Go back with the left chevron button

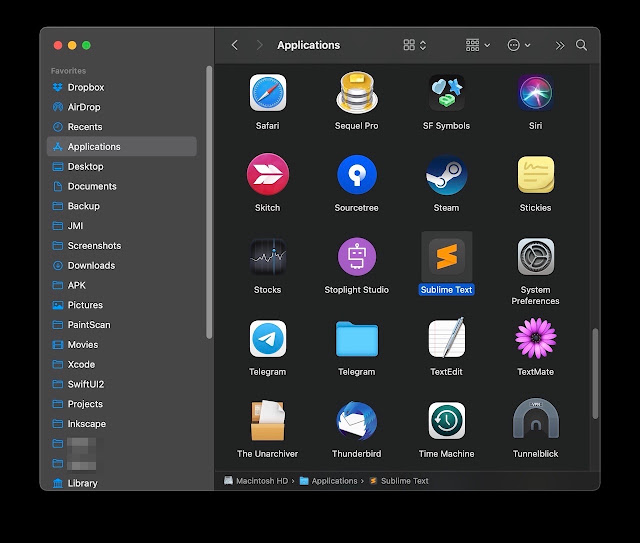[x=235, y=45]
